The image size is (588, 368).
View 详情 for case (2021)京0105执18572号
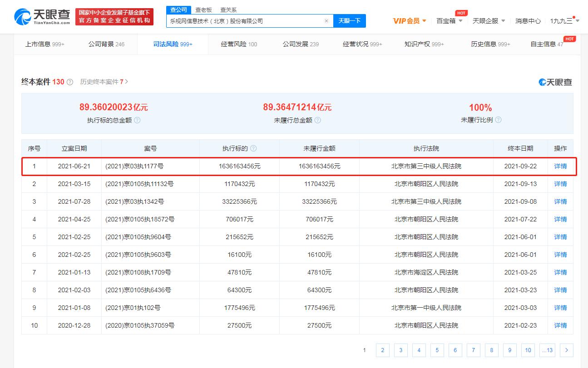(x=560, y=219)
